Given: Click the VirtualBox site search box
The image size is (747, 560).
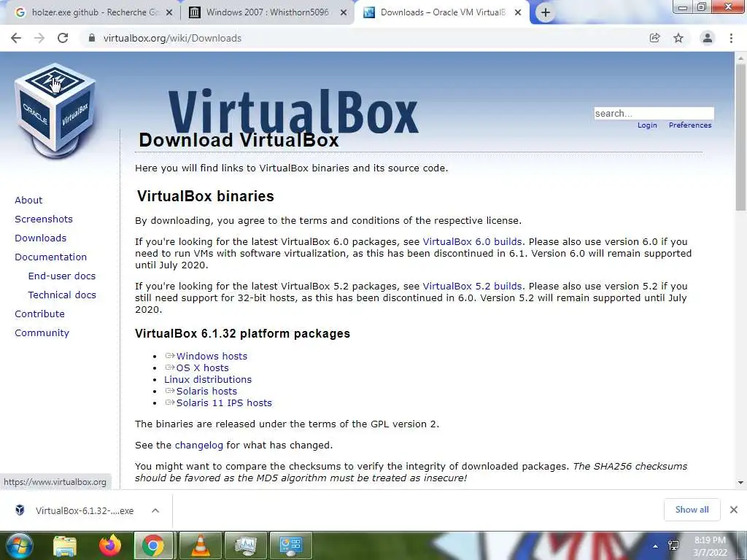Looking at the screenshot, I should coord(654,113).
